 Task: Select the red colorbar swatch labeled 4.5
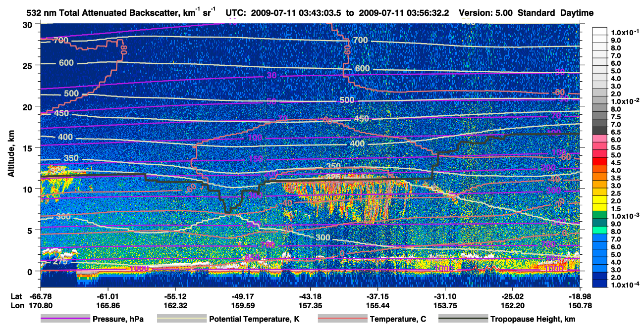click(x=600, y=161)
